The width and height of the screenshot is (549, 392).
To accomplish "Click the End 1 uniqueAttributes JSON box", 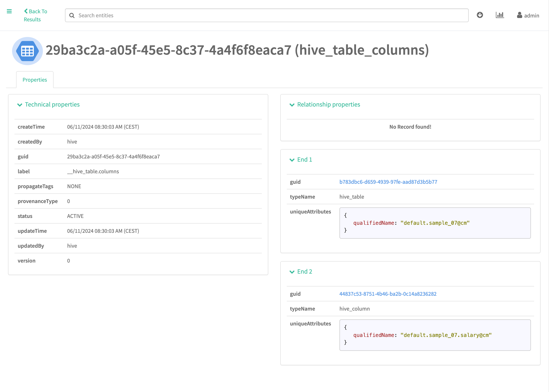I will coord(435,223).
